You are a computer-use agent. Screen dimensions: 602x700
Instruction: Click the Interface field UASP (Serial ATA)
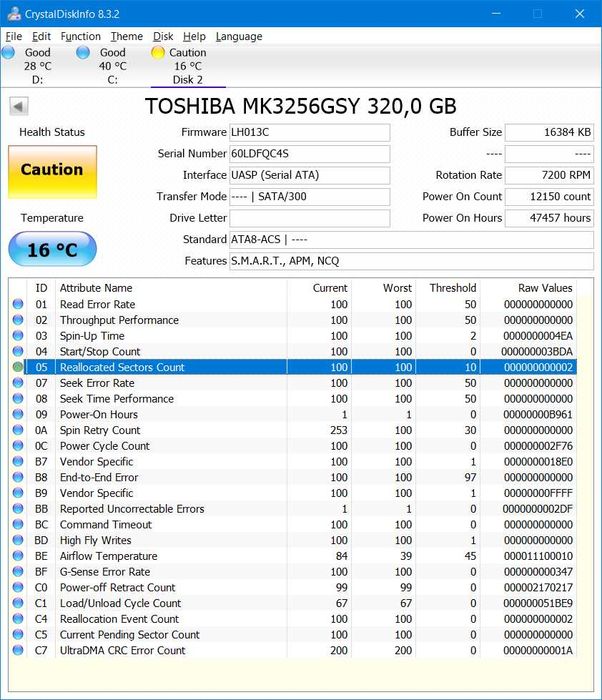click(309, 175)
